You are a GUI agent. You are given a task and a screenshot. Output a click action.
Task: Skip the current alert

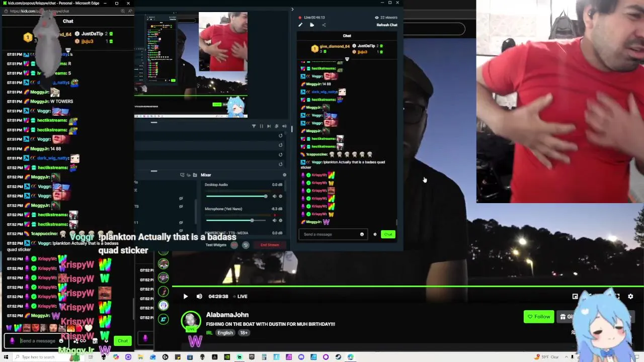coord(269,126)
